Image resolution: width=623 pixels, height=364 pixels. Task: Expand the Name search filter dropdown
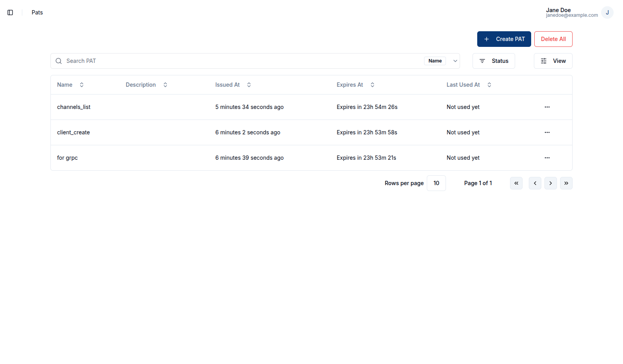pos(455,61)
